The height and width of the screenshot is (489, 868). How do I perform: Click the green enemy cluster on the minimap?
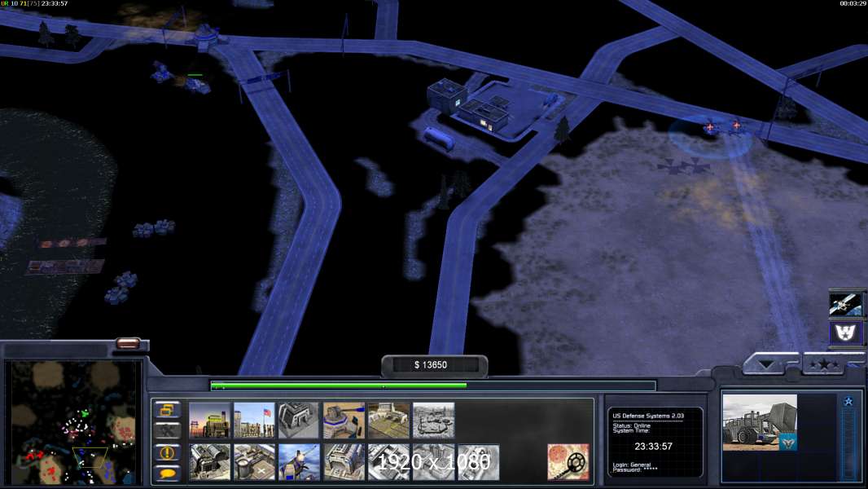click(84, 413)
